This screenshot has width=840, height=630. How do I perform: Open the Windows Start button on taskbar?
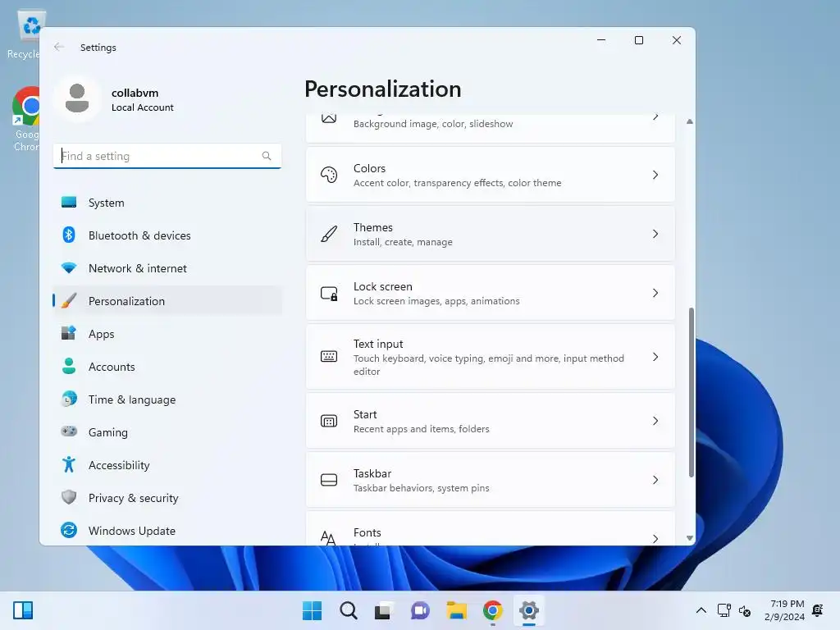point(313,610)
